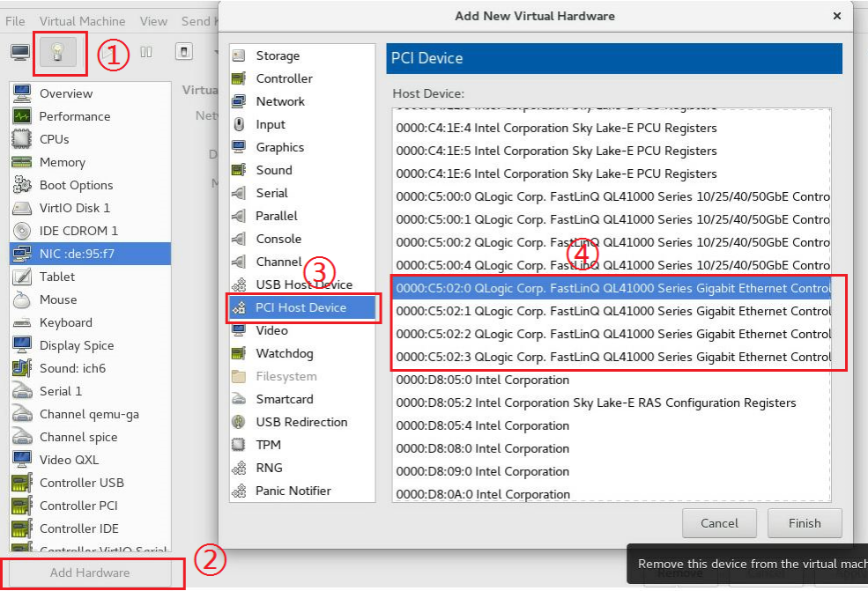Image resolution: width=868 pixels, height=591 pixels.
Task: Choose Smartcard hardware type
Action: [302, 399]
